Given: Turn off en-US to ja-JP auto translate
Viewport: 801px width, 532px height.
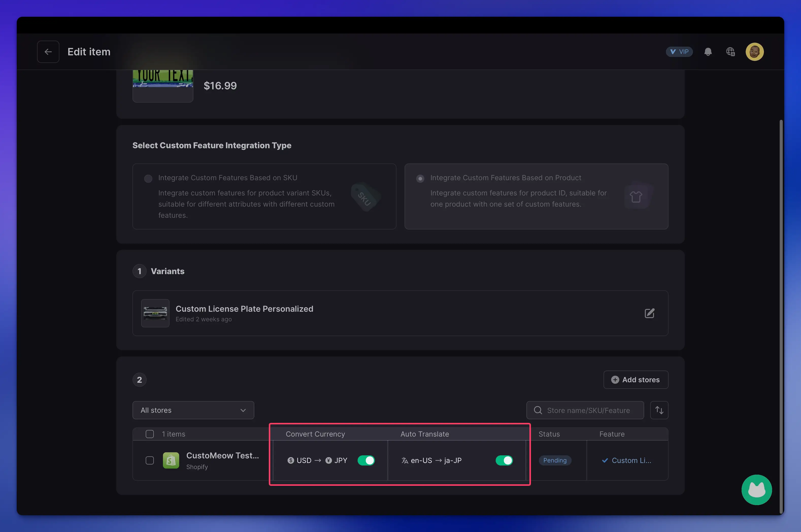Looking at the screenshot, I should pyautogui.click(x=504, y=460).
